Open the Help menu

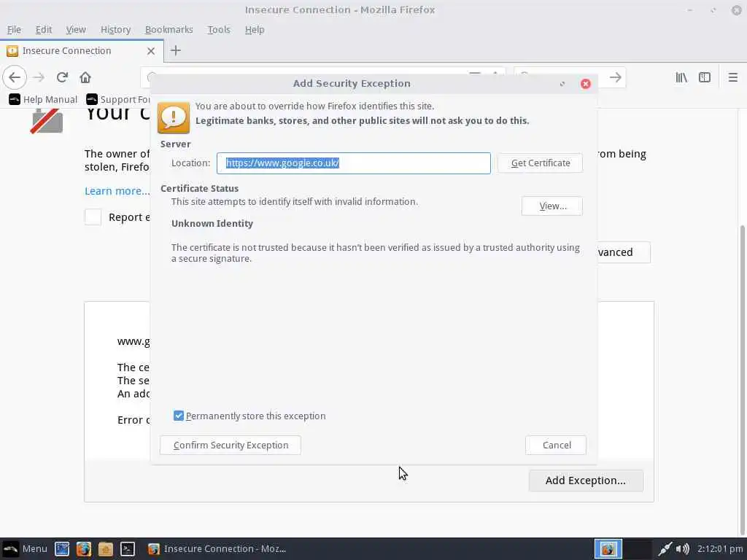click(x=255, y=29)
